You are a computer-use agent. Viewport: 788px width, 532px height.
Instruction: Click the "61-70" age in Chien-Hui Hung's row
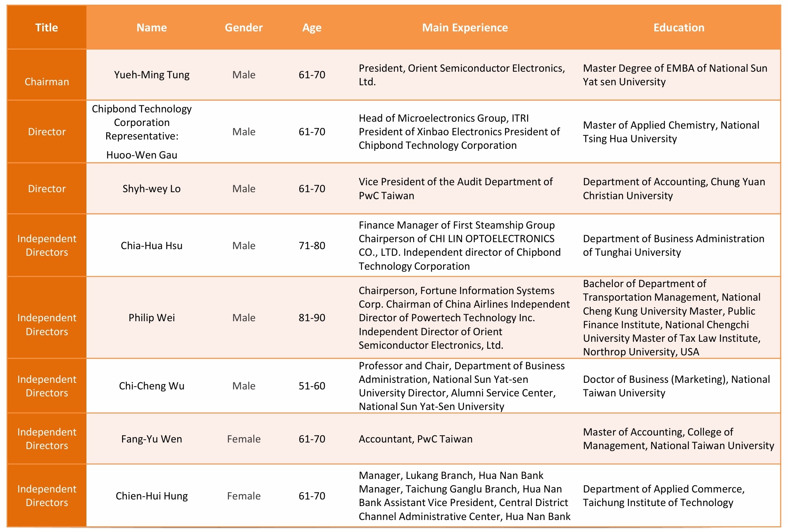(x=312, y=496)
